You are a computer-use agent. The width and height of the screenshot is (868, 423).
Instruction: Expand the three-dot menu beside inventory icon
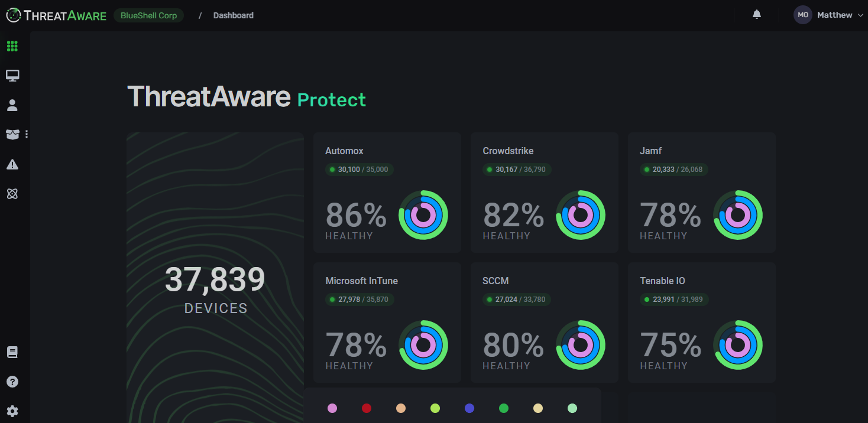coord(27,135)
